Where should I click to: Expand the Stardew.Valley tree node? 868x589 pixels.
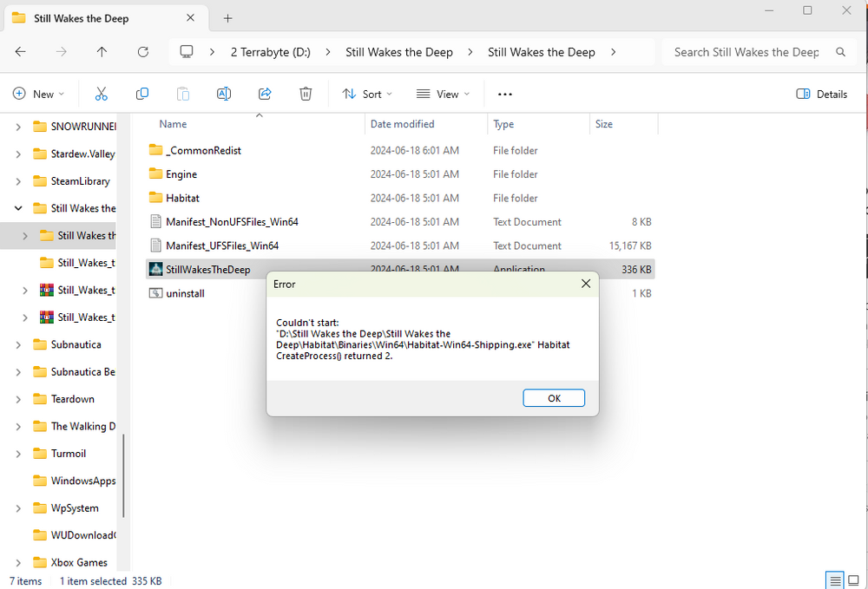(x=18, y=154)
